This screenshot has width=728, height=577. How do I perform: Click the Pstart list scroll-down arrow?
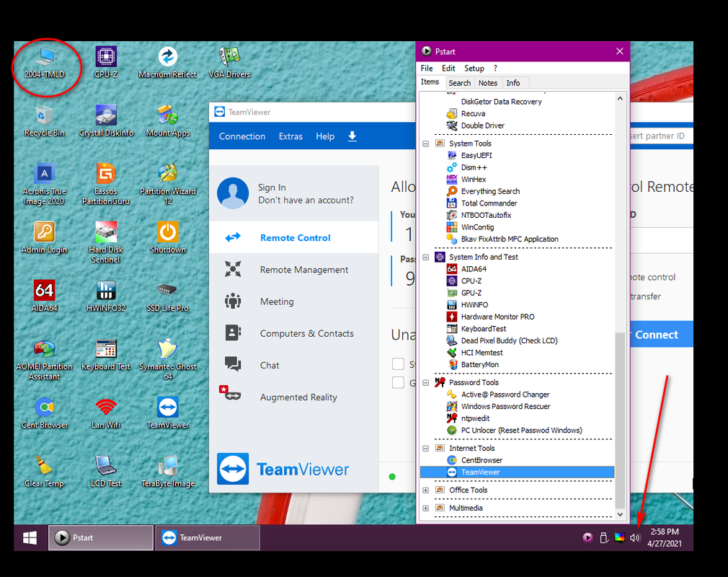(620, 514)
